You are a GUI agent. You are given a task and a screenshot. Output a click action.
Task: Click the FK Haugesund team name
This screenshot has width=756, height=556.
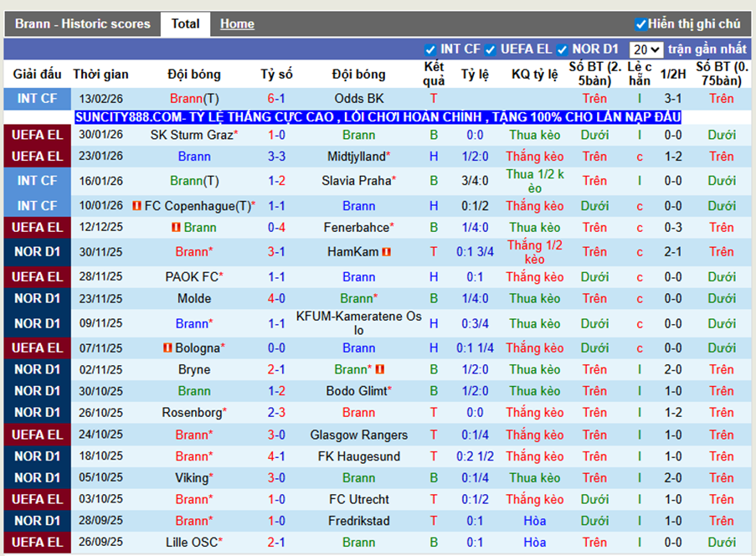358,456
